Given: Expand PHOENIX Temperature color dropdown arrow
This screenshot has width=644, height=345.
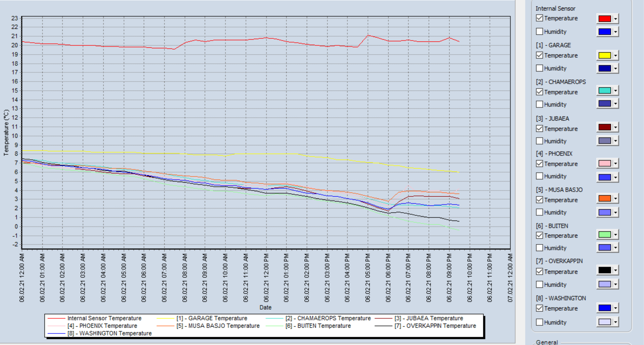Looking at the screenshot, I should coord(615,164).
